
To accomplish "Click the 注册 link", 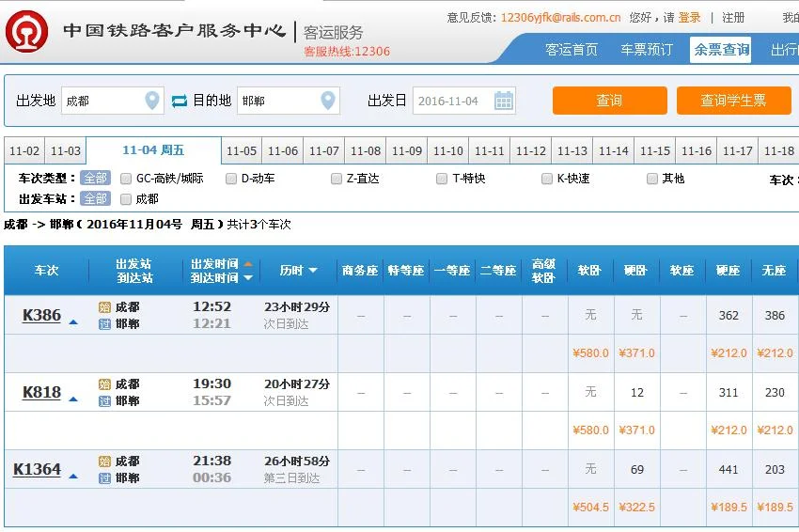I will (x=733, y=17).
